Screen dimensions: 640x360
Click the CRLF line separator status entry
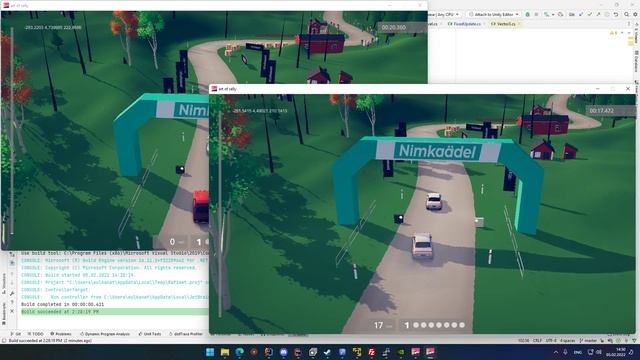pyautogui.click(x=538, y=340)
